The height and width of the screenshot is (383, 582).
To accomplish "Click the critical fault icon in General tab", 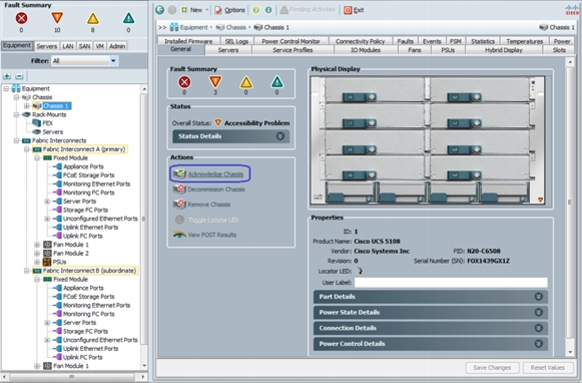I will [x=184, y=82].
